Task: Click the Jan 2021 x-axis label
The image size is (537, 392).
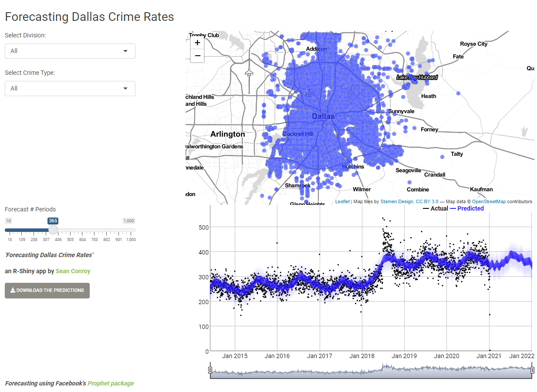Action: 489,356
